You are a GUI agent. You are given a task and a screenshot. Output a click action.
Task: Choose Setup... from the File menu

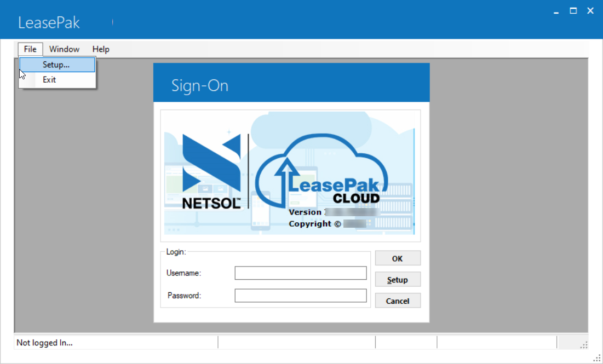[58, 65]
